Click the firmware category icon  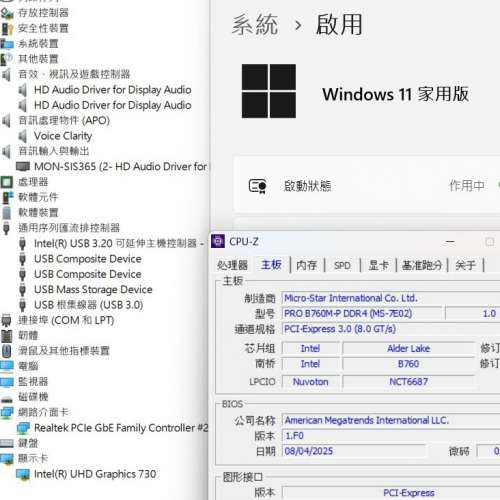7,335
